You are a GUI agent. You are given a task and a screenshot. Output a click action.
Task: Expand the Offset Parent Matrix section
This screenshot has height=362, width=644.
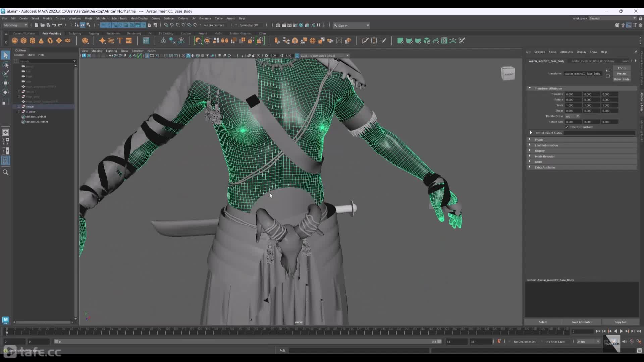[x=531, y=133]
